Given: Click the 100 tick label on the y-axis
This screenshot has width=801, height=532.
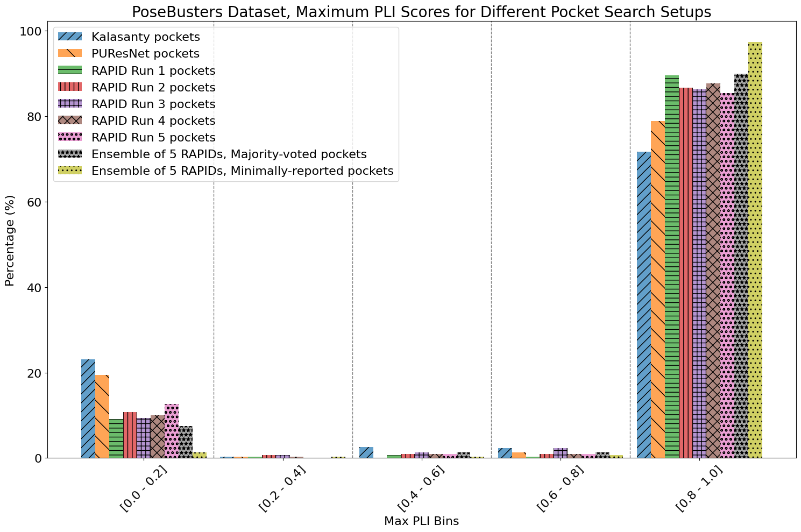Looking at the screenshot, I should tap(31, 32).
